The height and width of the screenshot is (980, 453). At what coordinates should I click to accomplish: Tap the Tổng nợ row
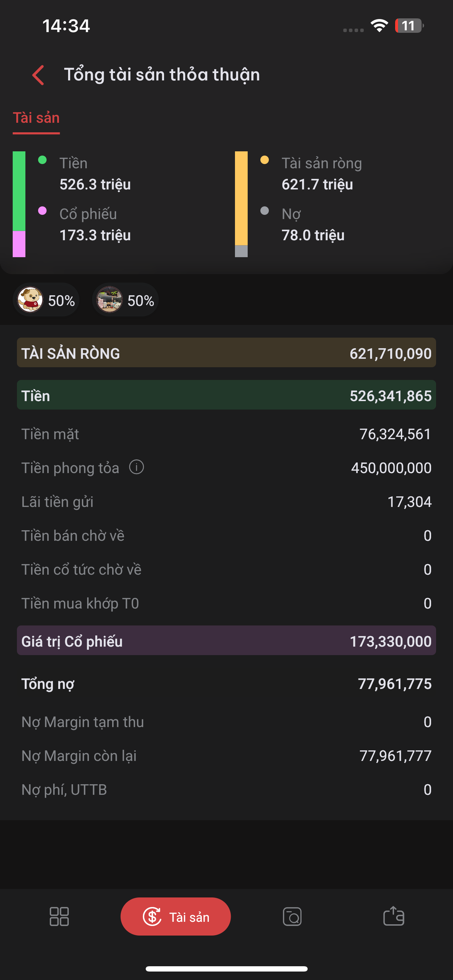pos(226,684)
